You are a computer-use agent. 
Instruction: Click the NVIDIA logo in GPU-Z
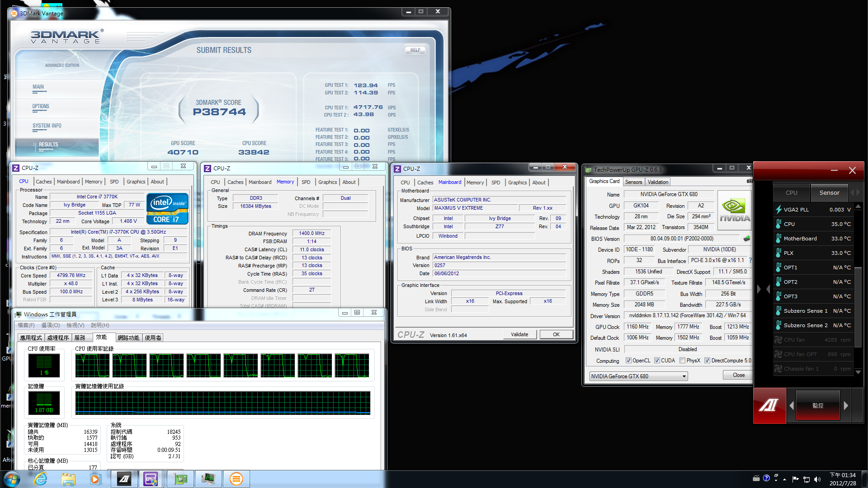(735, 211)
